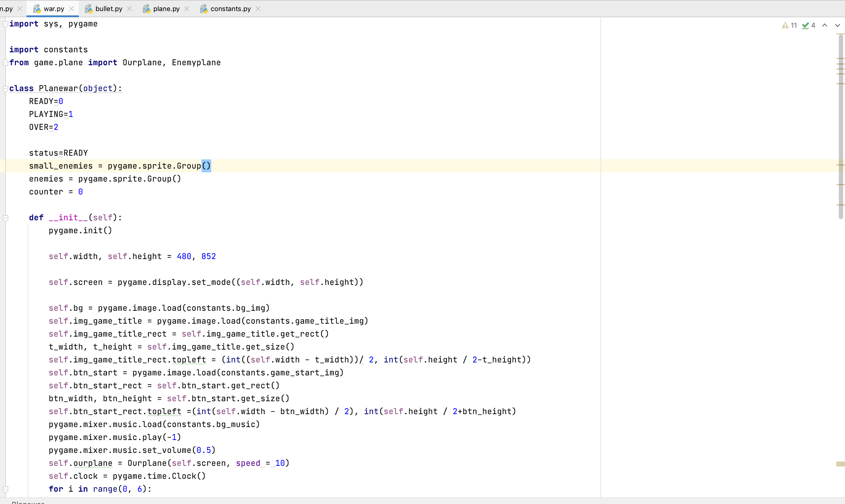Click 't_width, t_height' assignment line
Image resolution: width=845 pixels, height=504 pixels.
pyautogui.click(x=171, y=347)
